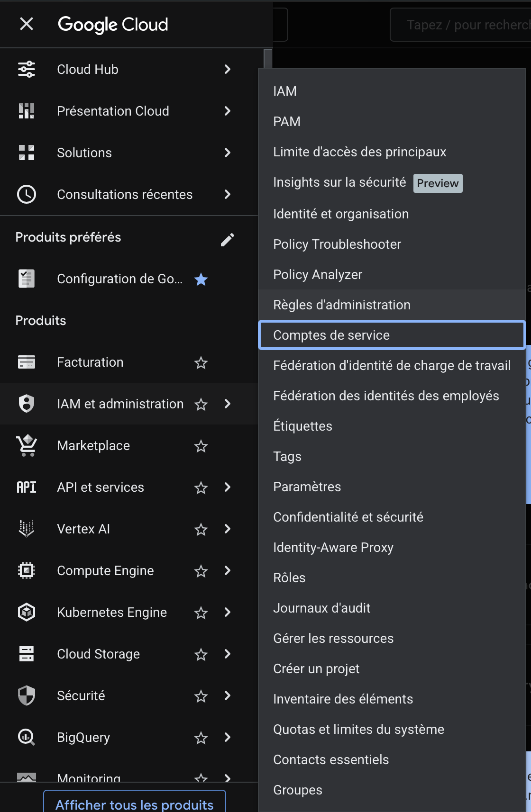Star the Facturation product as favorite
Image resolution: width=531 pixels, height=812 pixels.
point(201,363)
